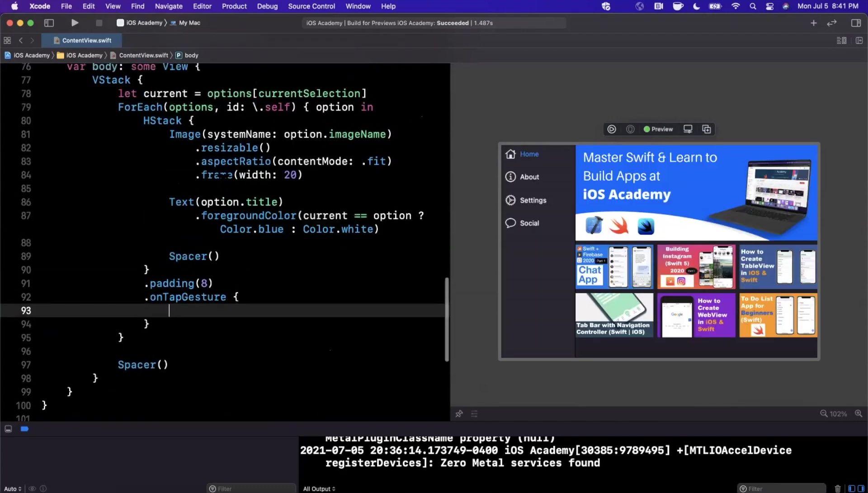
Task: Select the ContentView.swift tab
Action: [x=82, y=40]
